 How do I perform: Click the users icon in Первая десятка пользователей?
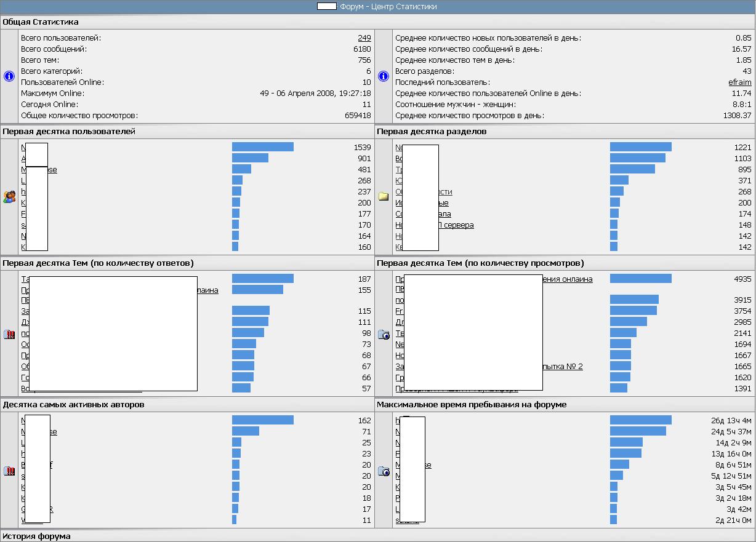click(x=9, y=197)
